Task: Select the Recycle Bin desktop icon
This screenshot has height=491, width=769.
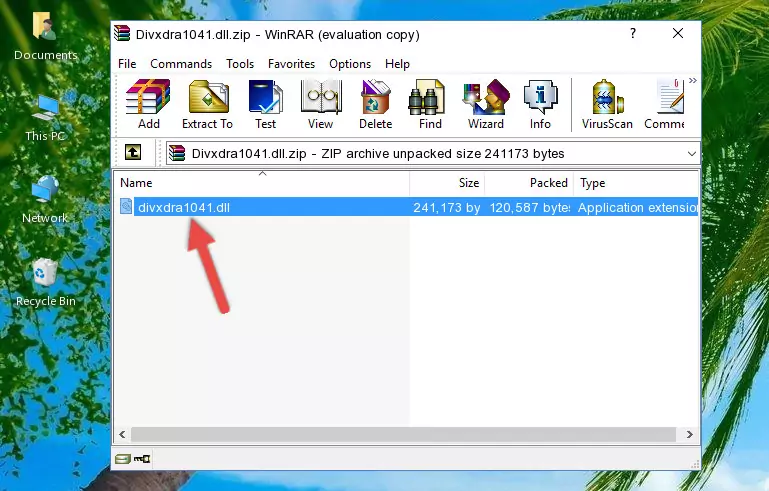Action: pos(46,283)
